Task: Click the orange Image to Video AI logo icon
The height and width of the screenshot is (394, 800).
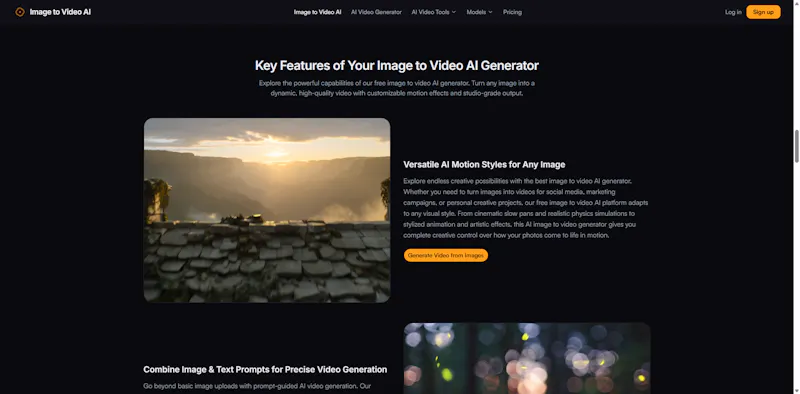Action: point(20,12)
